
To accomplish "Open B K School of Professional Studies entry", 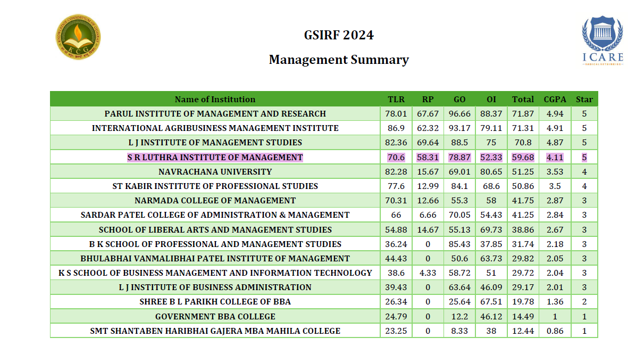I will 215,243.
